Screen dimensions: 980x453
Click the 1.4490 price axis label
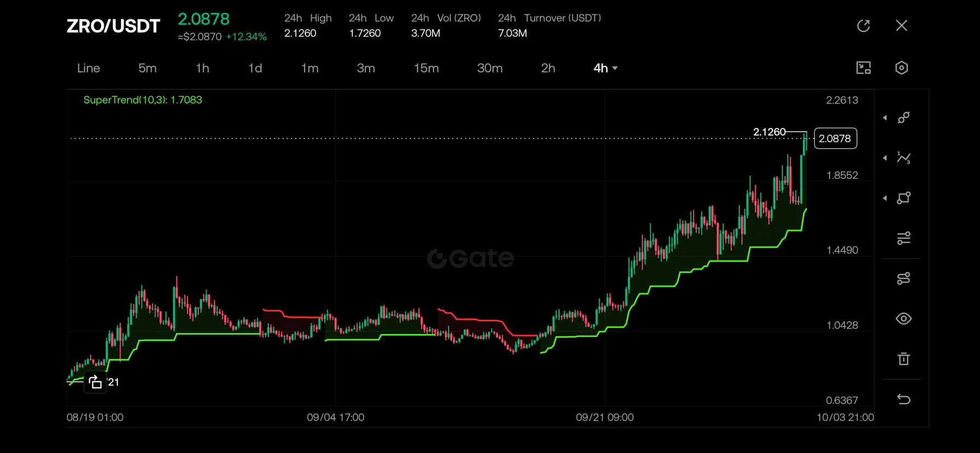[x=842, y=250]
